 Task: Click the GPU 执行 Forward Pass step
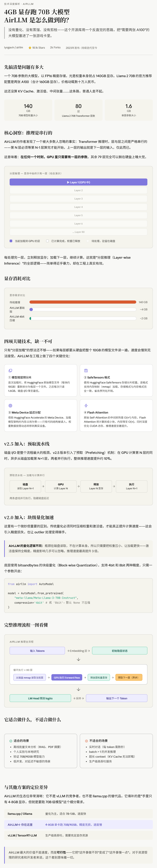click(x=66, y=677)
